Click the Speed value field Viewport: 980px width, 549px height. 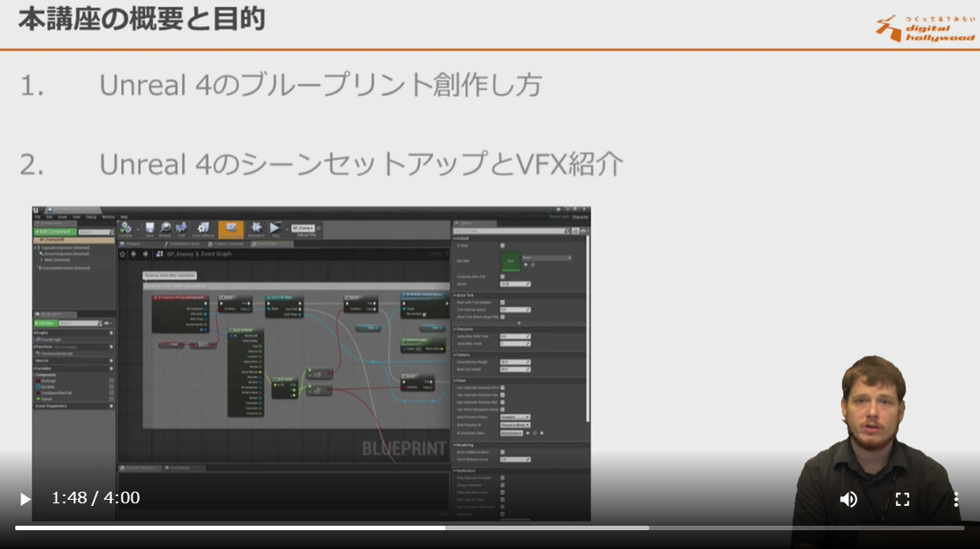coord(515,284)
